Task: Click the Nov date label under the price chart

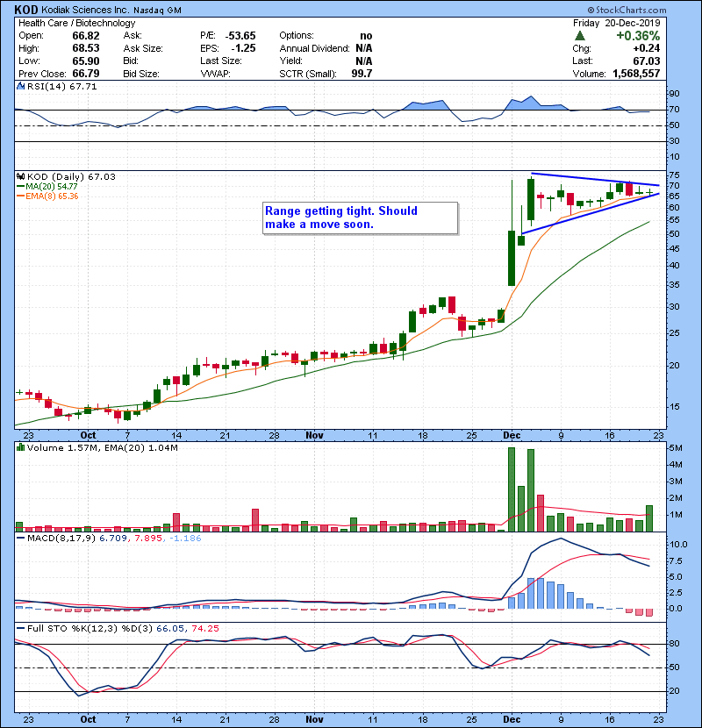Action: tap(314, 436)
